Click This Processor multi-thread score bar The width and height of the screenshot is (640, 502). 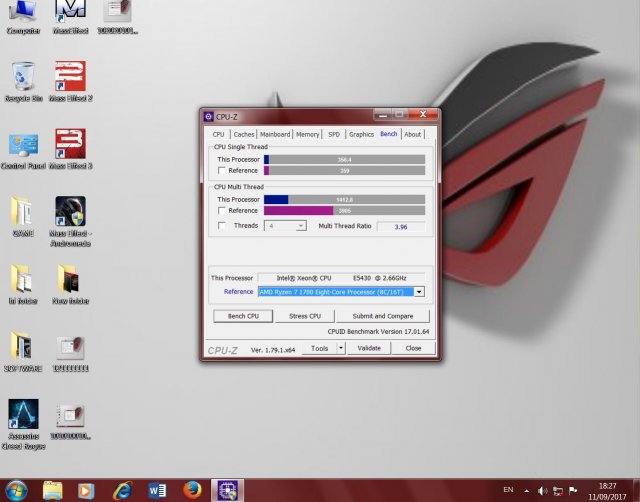[345, 199]
